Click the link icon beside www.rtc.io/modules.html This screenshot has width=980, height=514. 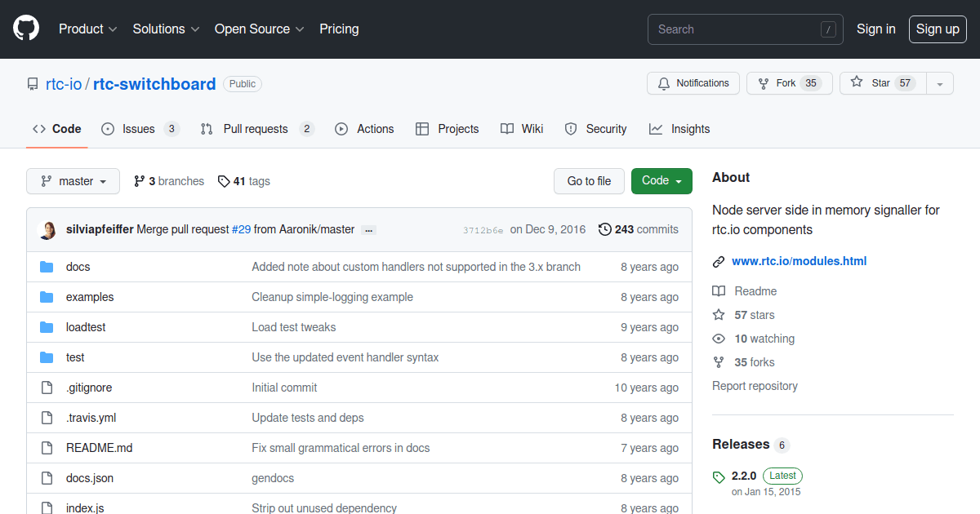click(x=719, y=261)
